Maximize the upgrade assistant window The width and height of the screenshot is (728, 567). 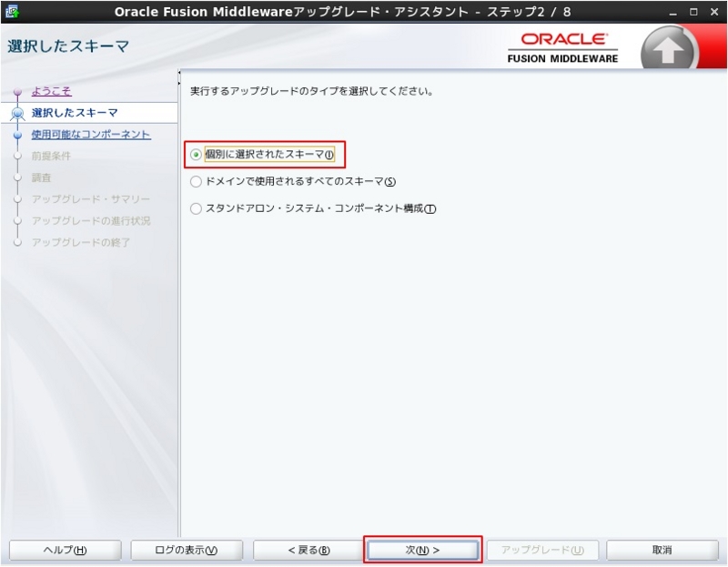tap(693, 12)
